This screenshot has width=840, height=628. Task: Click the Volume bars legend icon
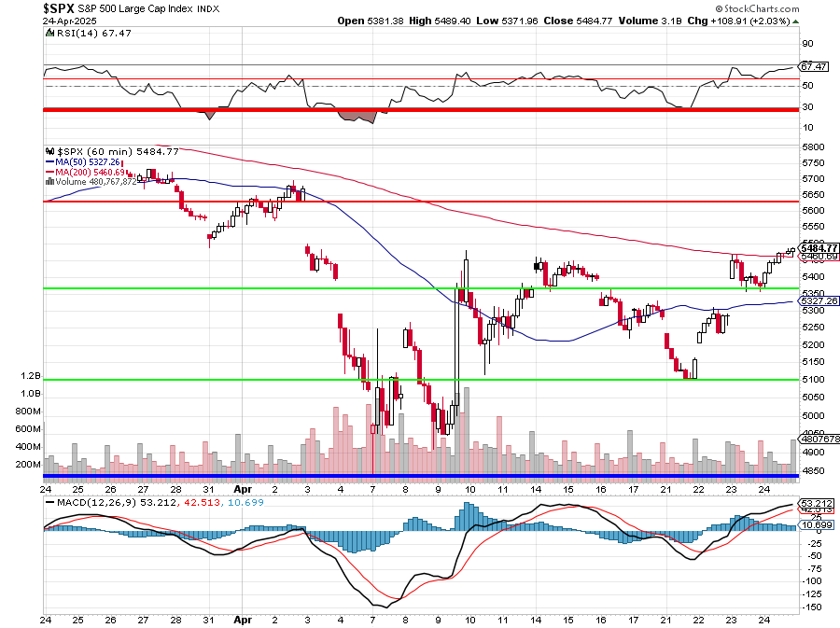[50, 182]
